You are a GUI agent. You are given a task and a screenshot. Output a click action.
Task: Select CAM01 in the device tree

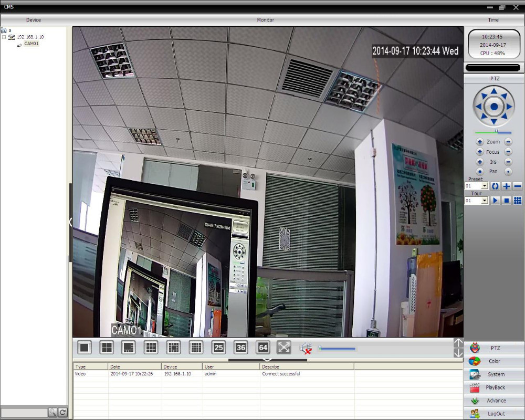click(31, 44)
